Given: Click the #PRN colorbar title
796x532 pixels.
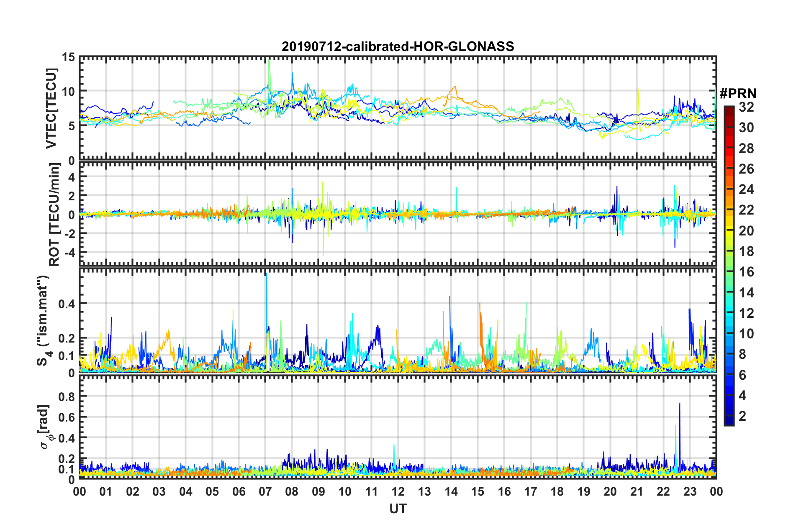Looking at the screenshot, I should tap(737, 93).
